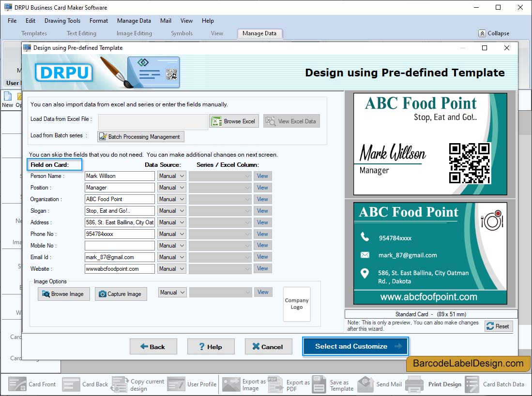Click View button for Website row
532x396 pixels.
pos(262,268)
